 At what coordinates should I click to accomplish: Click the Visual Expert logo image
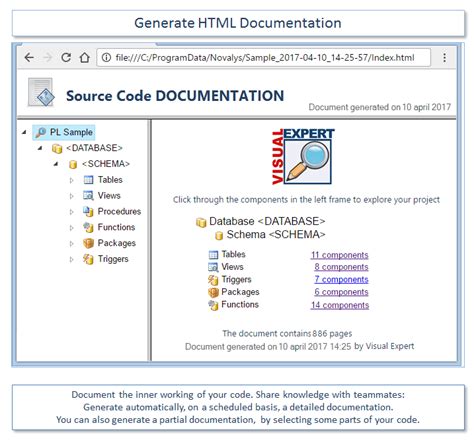pos(303,156)
